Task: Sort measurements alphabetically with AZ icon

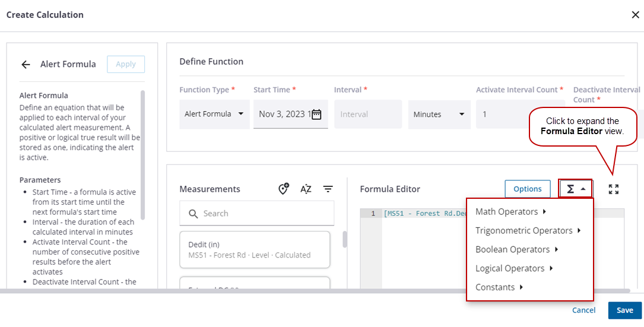Action: pyautogui.click(x=306, y=189)
